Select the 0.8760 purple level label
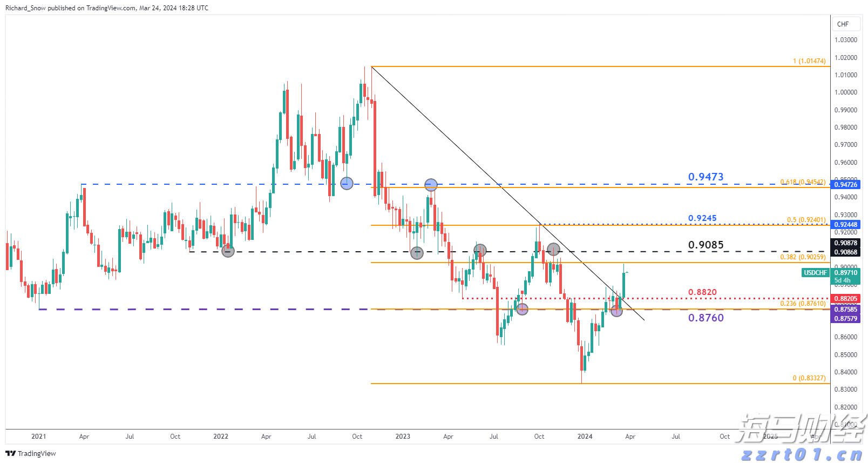This screenshot has height=463, width=868. pos(706,318)
